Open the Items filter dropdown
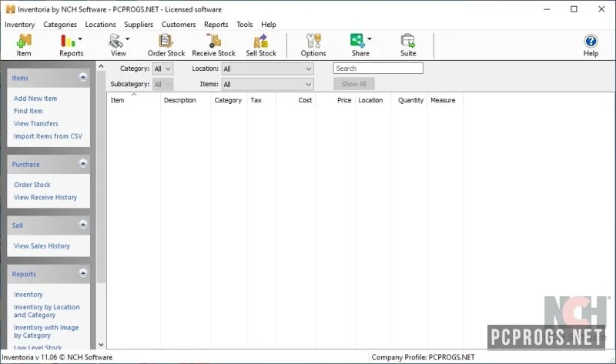This screenshot has width=616, height=364. [267, 84]
